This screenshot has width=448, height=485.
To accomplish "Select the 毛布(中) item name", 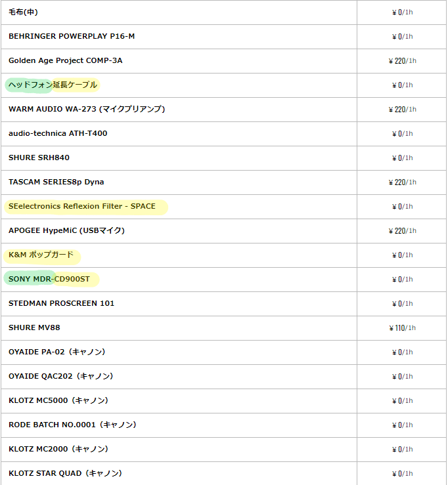I will (23, 12).
